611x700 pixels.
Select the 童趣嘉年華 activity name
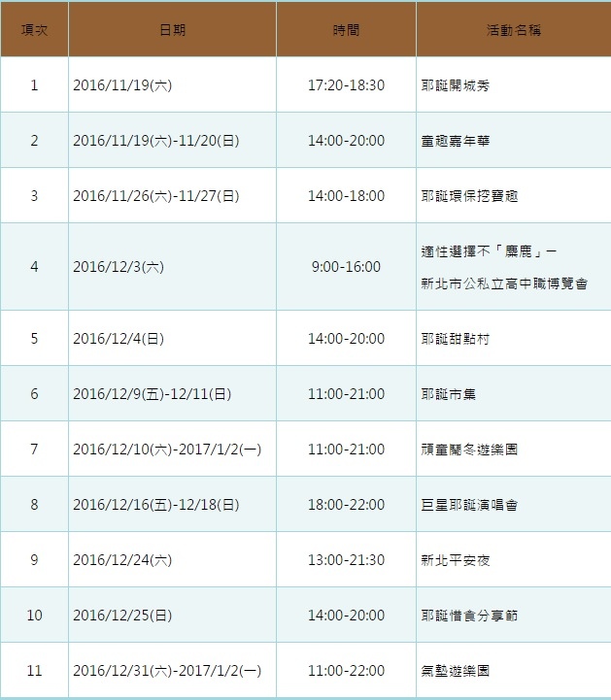pyautogui.click(x=456, y=141)
